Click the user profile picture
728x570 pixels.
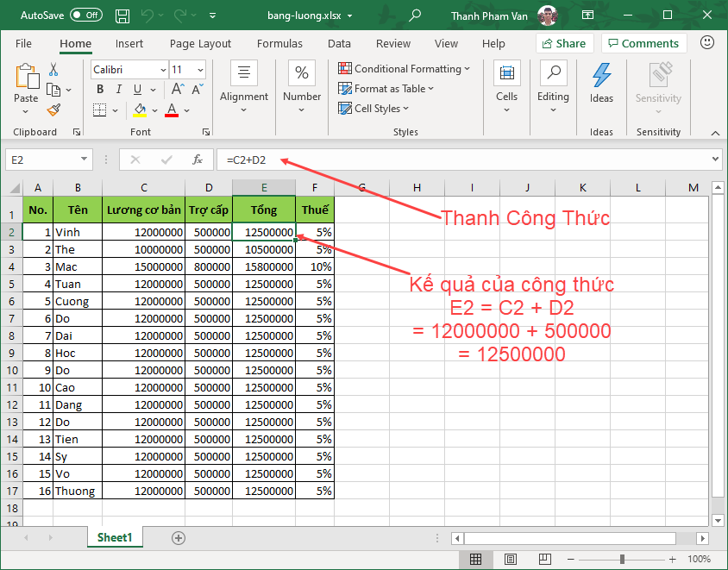click(x=547, y=16)
